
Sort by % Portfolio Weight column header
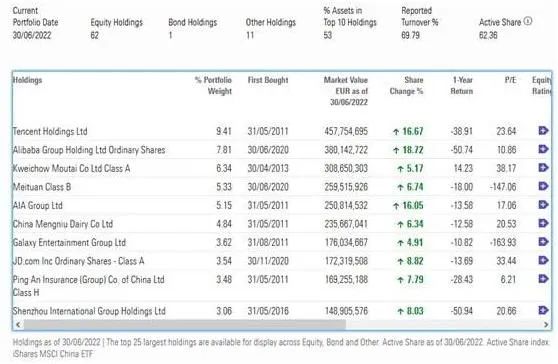(213, 85)
